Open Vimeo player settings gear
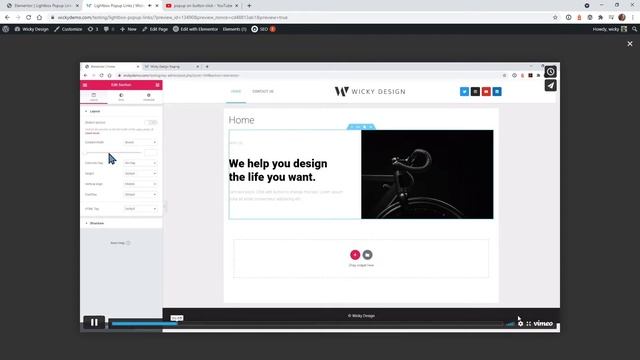The width and height of the screenshot is (640, 360). pos(520,323)
